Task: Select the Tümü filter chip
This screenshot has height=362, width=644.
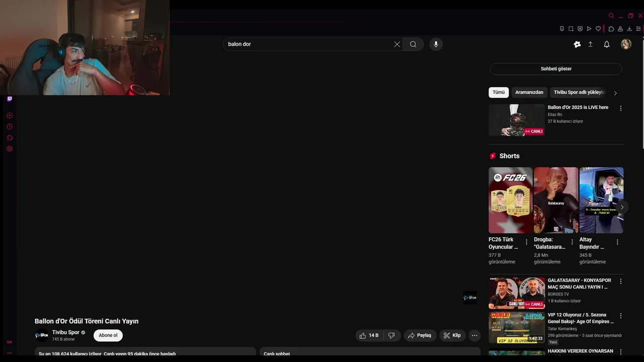Action: click(x=499, y=93)
